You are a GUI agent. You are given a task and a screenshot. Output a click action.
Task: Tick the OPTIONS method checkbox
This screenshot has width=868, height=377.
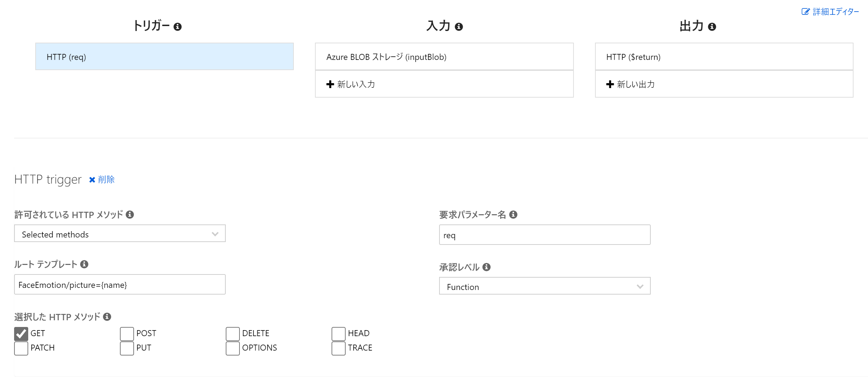[233, 348]
